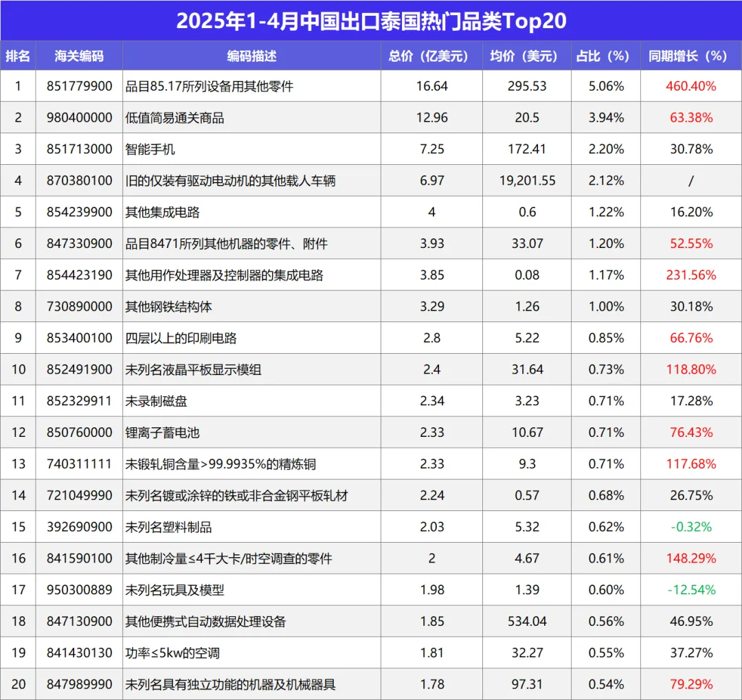The width and height of the screenshot is (742, 700).
Task: Select the 占比（%） header cell
Action: (606, 56)
